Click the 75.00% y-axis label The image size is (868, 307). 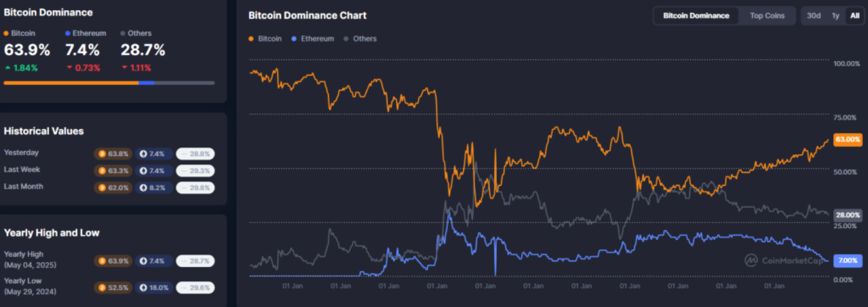click(x=845, y=118)
